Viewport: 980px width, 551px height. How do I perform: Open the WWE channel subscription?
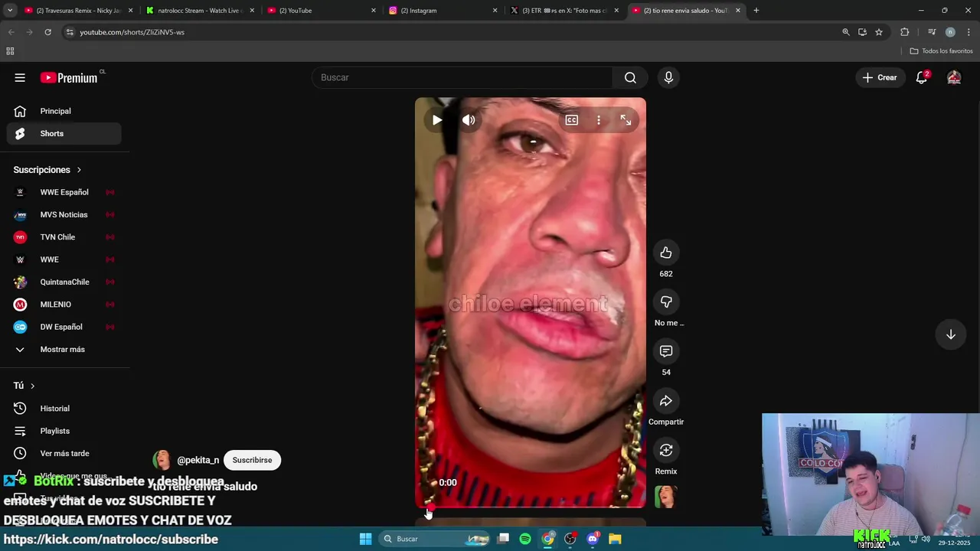pos(64,259)
